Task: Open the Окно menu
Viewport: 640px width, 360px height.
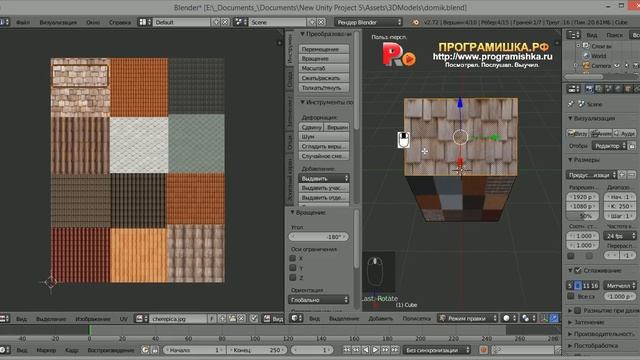Action: [93, 22]
